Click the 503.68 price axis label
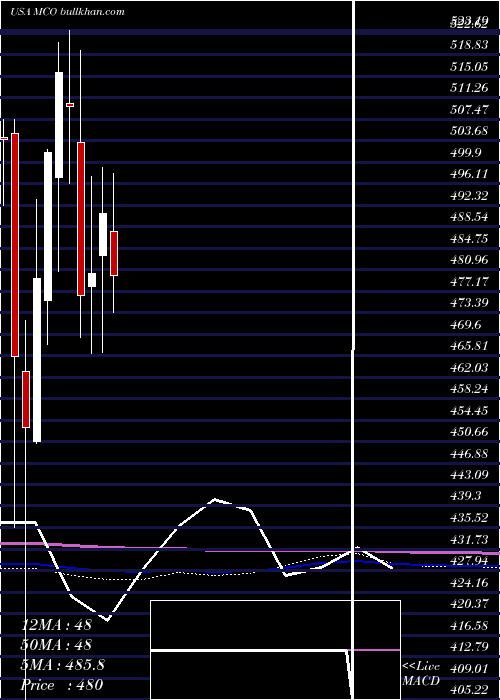This screenshot has height=700, width=500. coord(469,131)
